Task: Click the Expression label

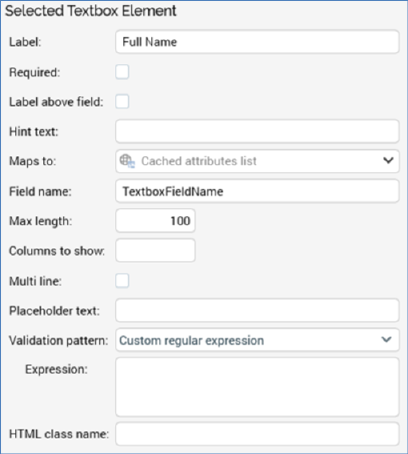Action: (x=56, y=369)
